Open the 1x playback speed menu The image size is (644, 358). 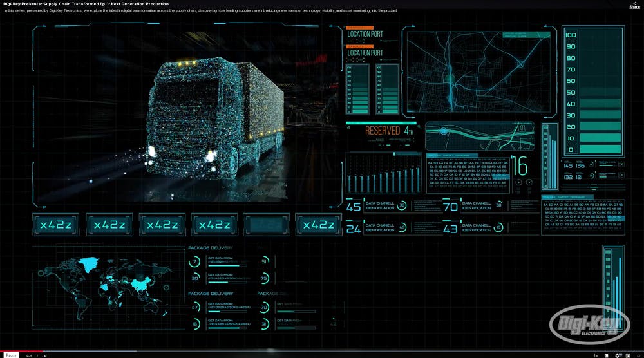[595, 355]
